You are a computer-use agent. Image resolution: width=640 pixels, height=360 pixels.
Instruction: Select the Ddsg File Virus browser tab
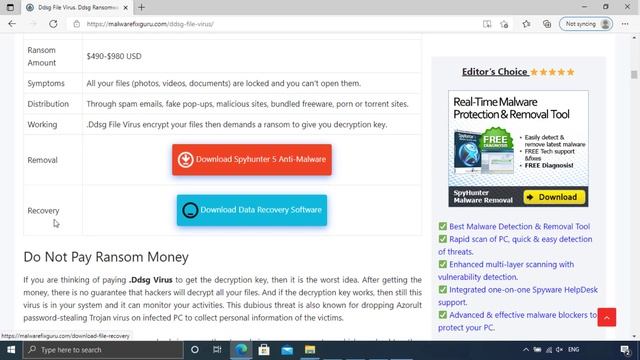(77, 7)
